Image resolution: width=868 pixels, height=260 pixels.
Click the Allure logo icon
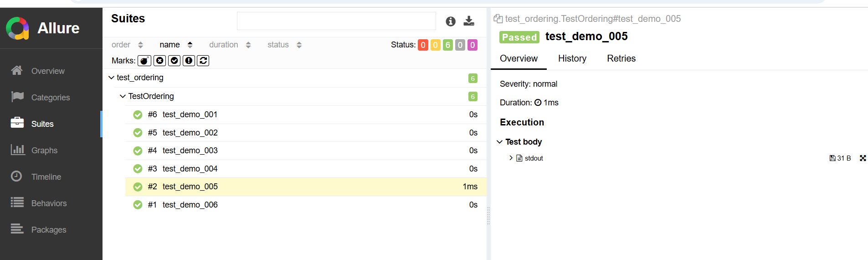click(x=18, y=28)
